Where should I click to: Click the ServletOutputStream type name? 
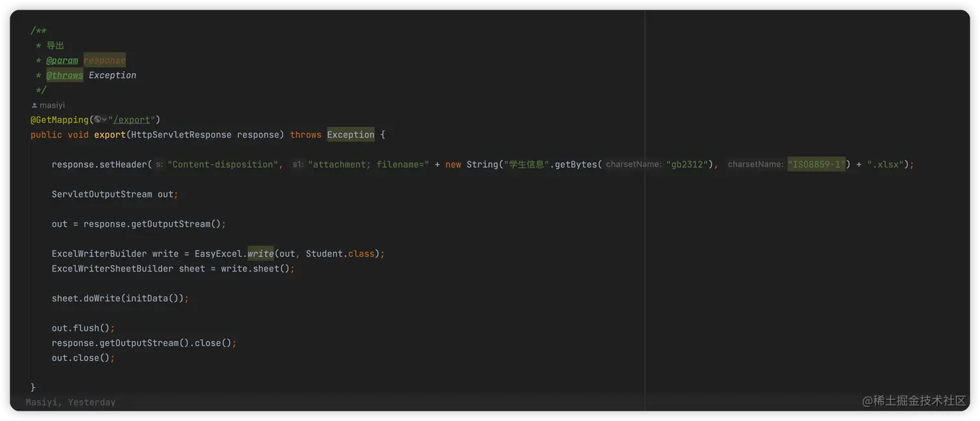click(x=102, y=194)
